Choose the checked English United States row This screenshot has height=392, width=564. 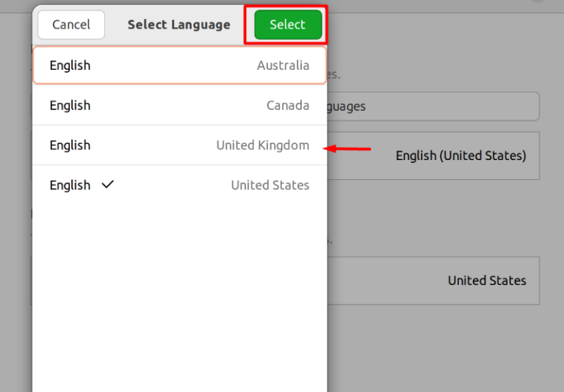click(x=179, y=185)
